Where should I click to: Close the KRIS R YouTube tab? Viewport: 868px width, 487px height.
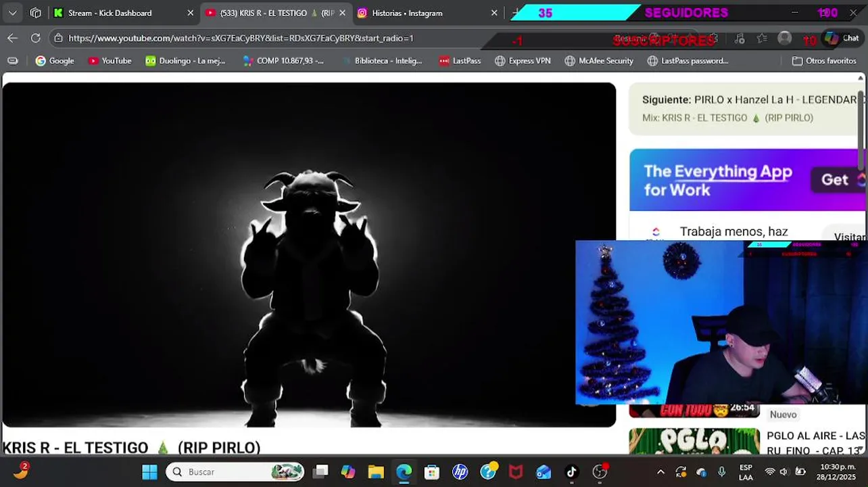click(x=343, y=13)
